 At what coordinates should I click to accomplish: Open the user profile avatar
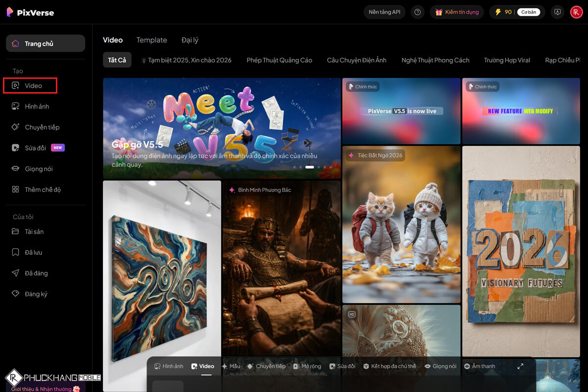tap(576, 12)
